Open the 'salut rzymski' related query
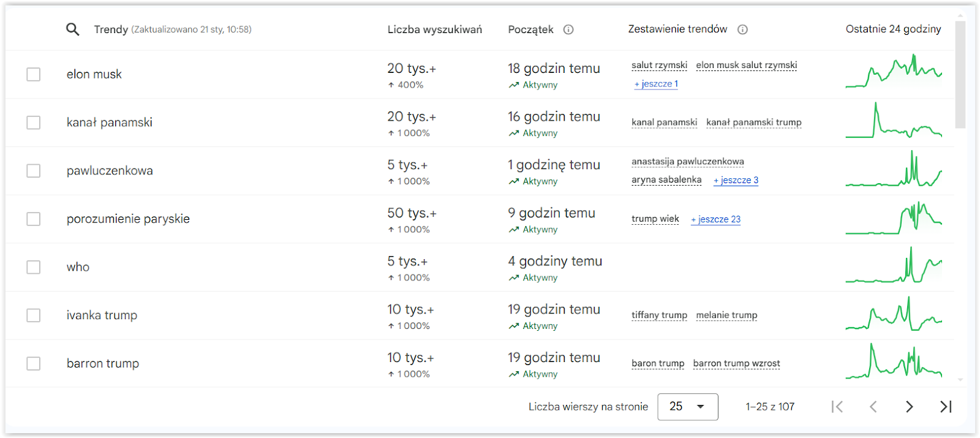This screenshot has height=438, width=980. point(659,65)
